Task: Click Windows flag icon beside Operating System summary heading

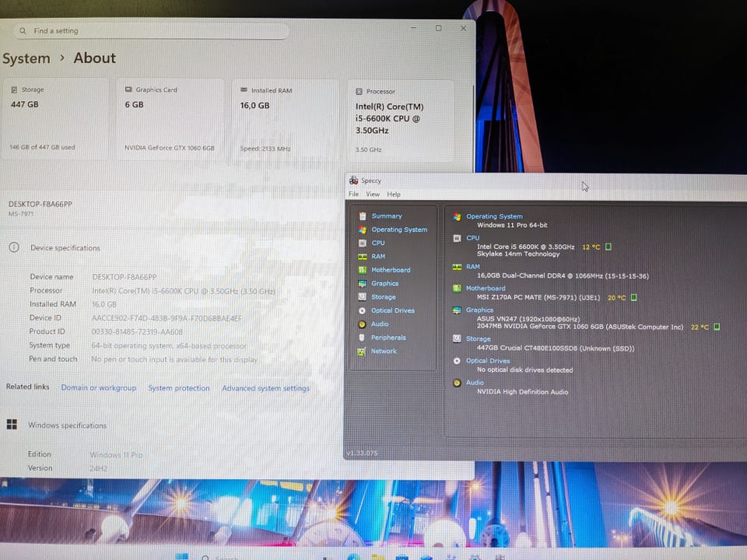Action: click(457, 217)
